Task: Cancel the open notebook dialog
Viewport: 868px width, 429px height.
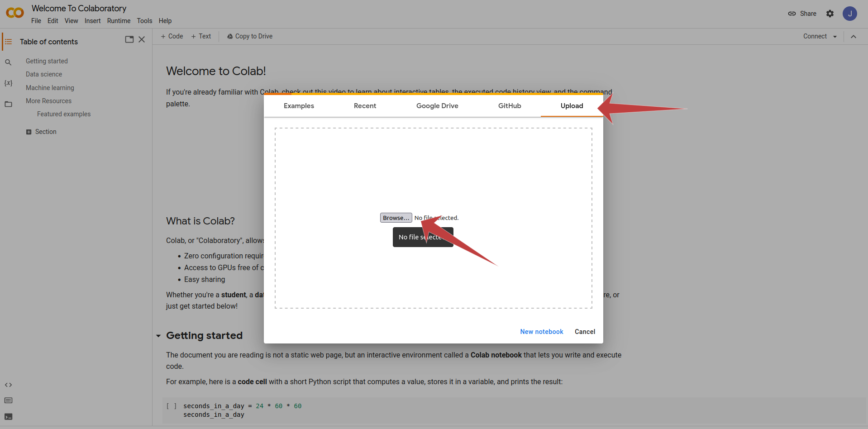Action: coord(585,332)
